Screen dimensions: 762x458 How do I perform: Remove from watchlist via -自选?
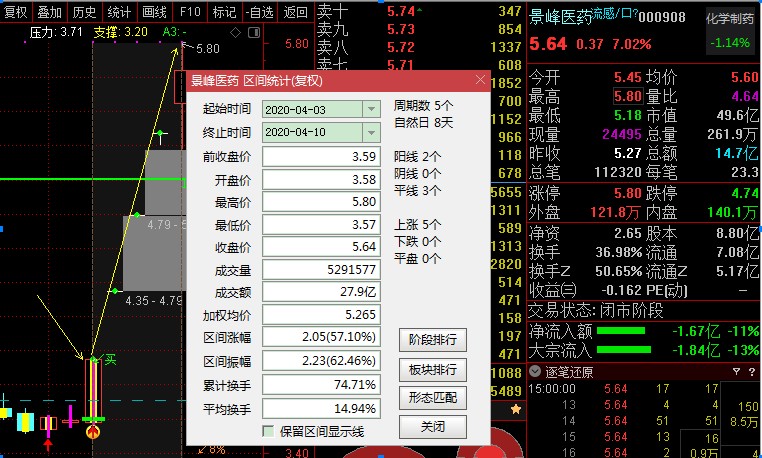pyautogui.click(x=260, y=12)
